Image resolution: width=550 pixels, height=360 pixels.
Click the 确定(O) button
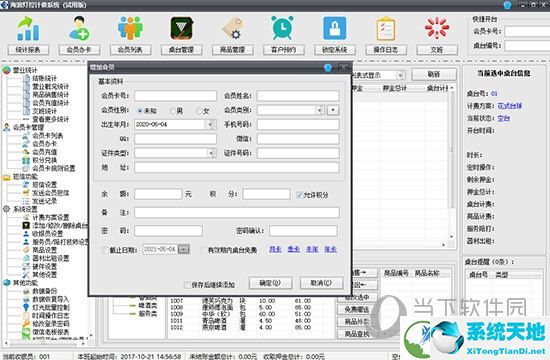pyautogui.click(x=270, y=283)
